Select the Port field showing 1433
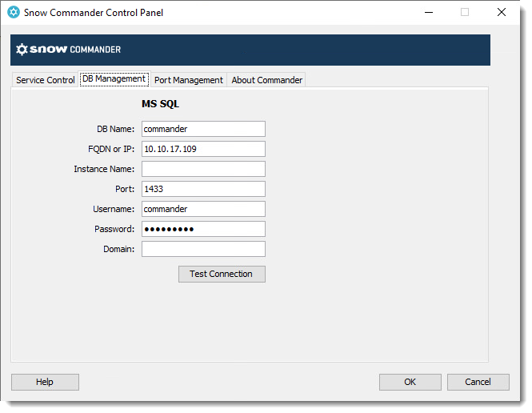Image resolution: width=532 pixels, height=413 pixels. (x=203, y=189)
